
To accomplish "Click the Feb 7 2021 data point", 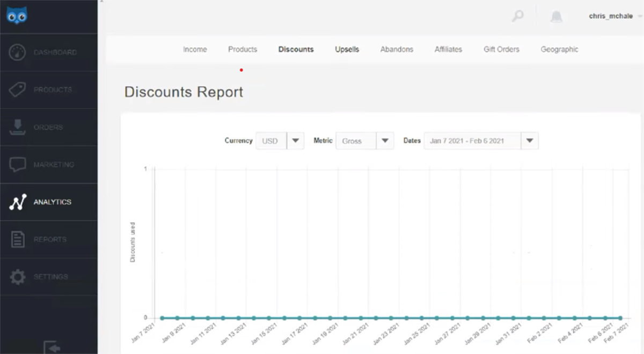I will tap(621, 318).
